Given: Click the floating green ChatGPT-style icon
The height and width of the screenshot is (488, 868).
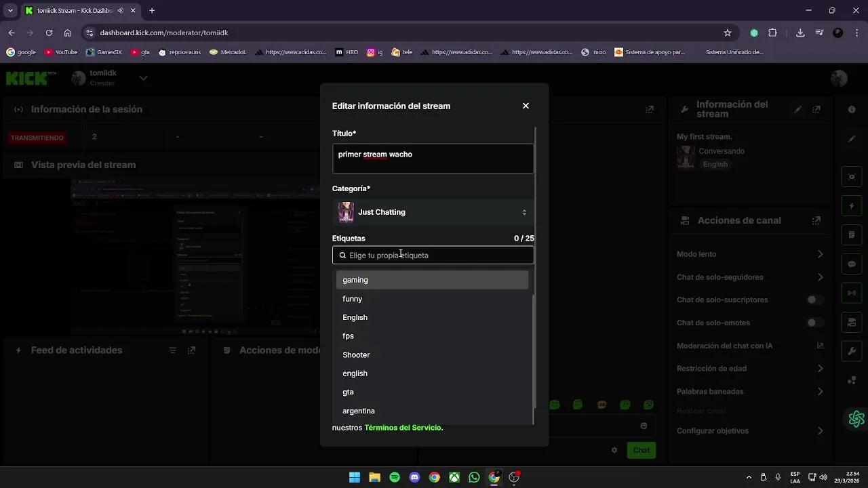Looking at the screenshot, I should [x=856, y=419].
